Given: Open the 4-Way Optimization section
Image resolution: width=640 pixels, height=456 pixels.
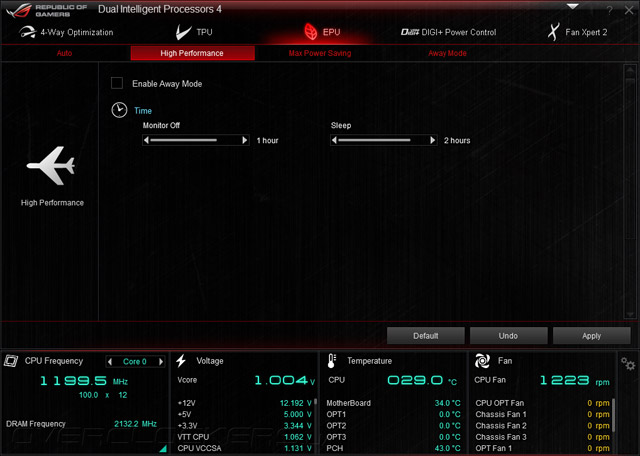Looking at the screenshot, I should coord(66,32).
